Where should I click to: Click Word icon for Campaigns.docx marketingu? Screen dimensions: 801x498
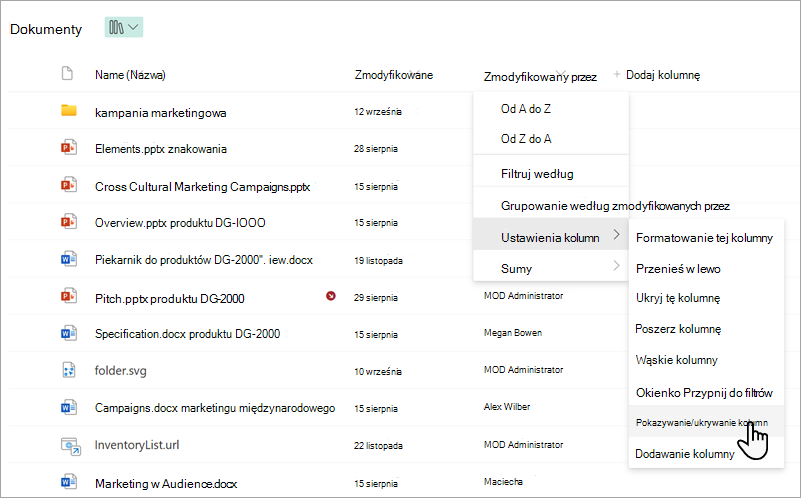point(69,407)
